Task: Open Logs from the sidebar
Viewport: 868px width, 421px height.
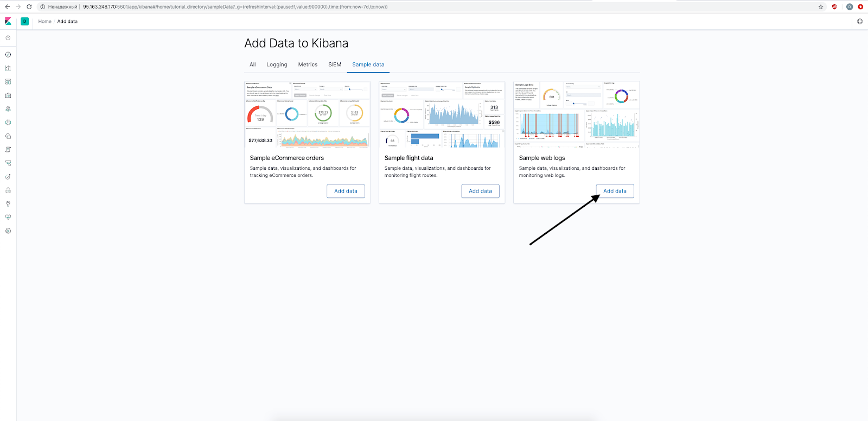Action: click(x=8, y=150)
